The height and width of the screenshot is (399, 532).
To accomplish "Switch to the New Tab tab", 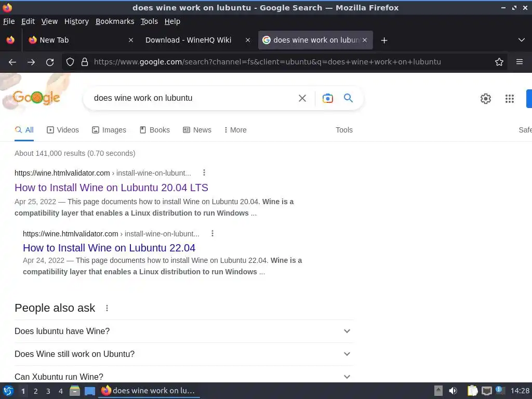I will [x=76, y=40].
